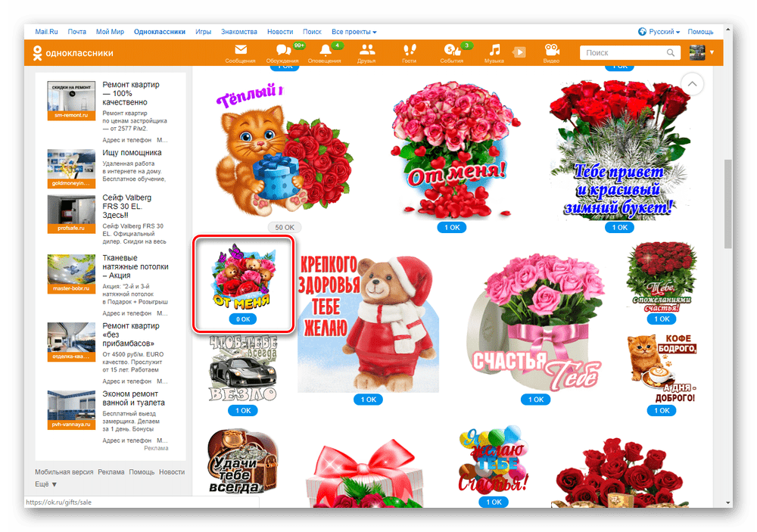Image resolution: width=757 pixels, height=532 pixels.
Task: Select the black car Везло gift
Action: pyautogui.click(x=243, y=369)
